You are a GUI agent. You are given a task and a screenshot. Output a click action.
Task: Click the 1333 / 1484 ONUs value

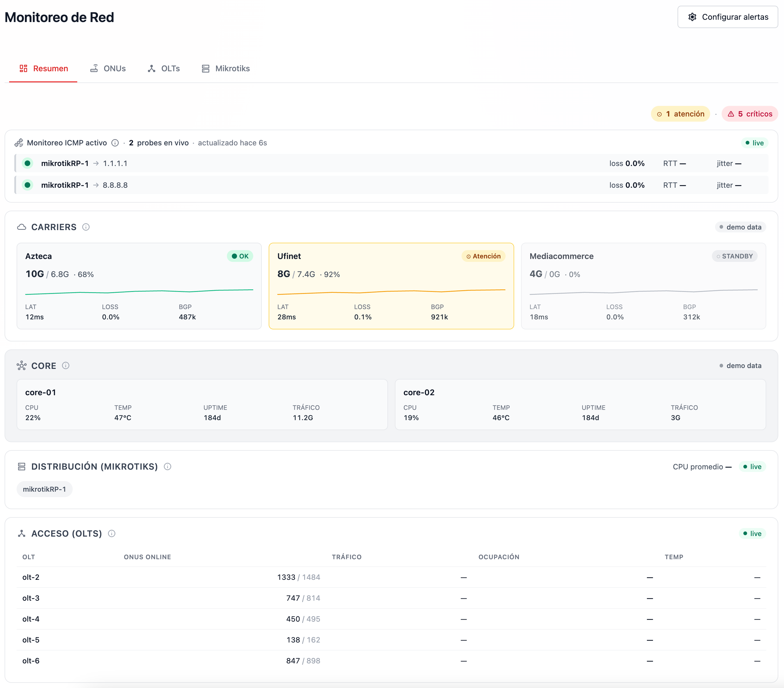pyautogui.click(x=298, y=577)
